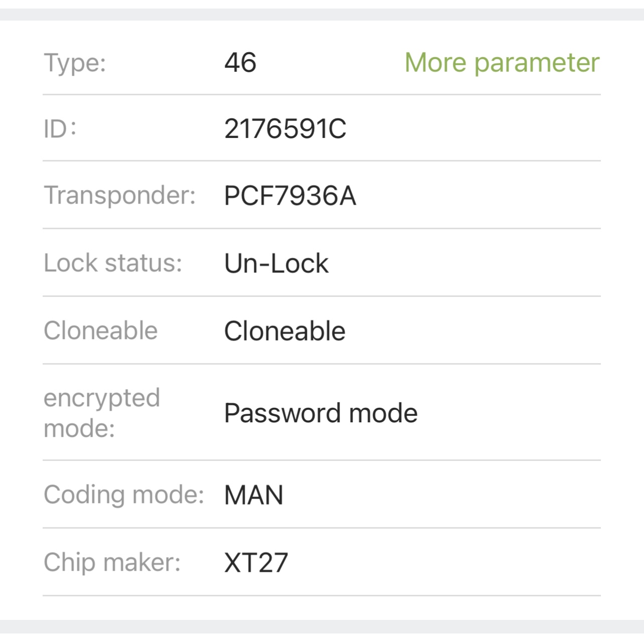Select the PCF7936A transponder value
Screen dimensions: 644x644
tap(290, 196)
